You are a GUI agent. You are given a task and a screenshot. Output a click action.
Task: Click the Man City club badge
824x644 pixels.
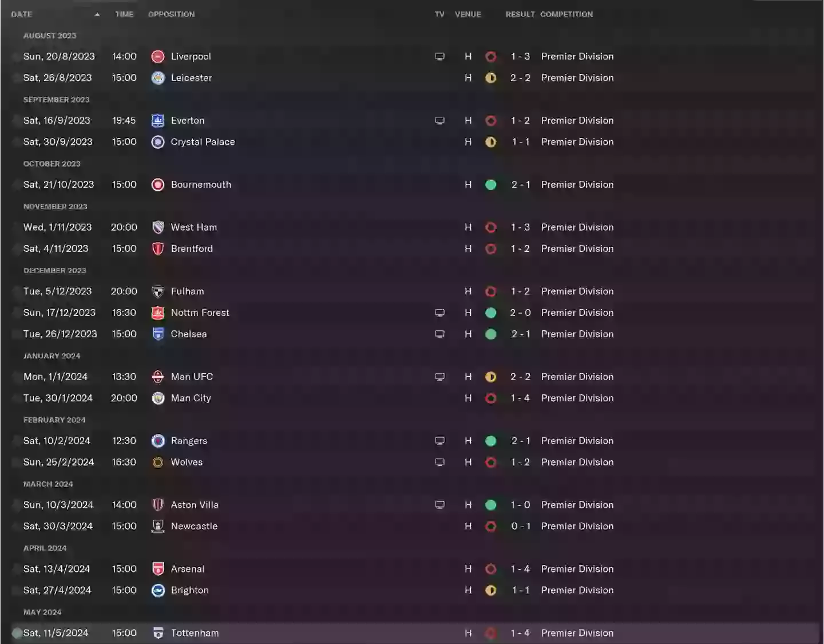(x=158, y=398)
